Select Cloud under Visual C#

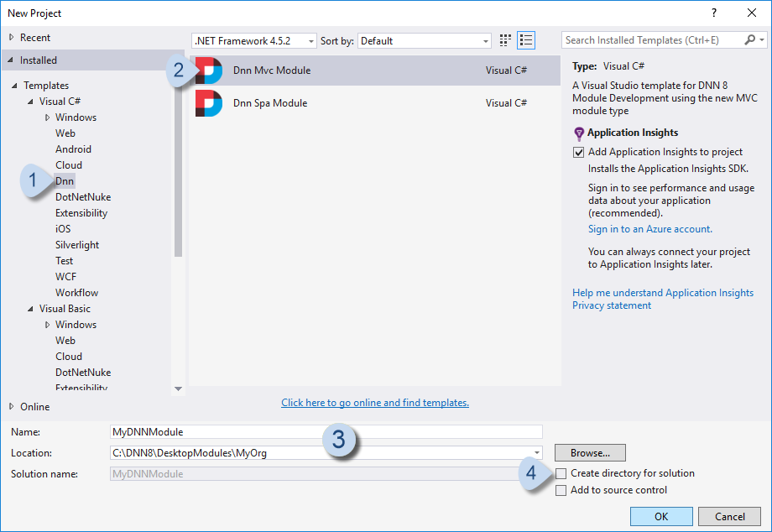pyautogui.click(x=69, y=164)
